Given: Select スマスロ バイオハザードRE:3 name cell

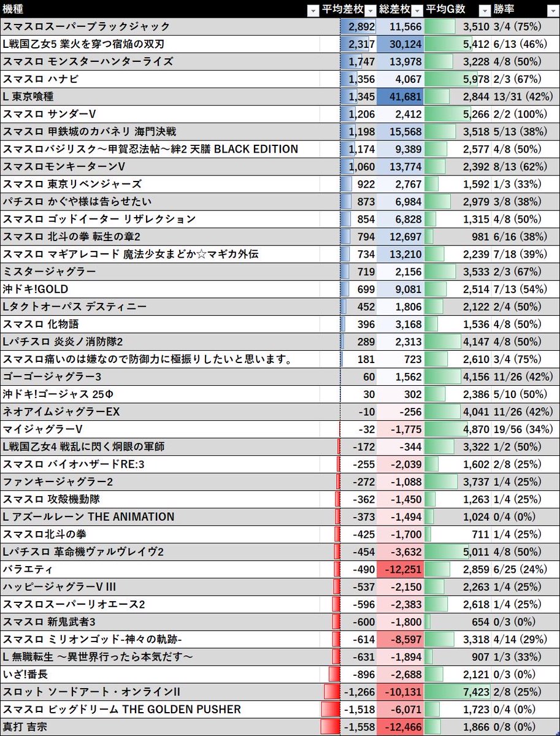Looking at the screenshot, I should coord(160,464).
